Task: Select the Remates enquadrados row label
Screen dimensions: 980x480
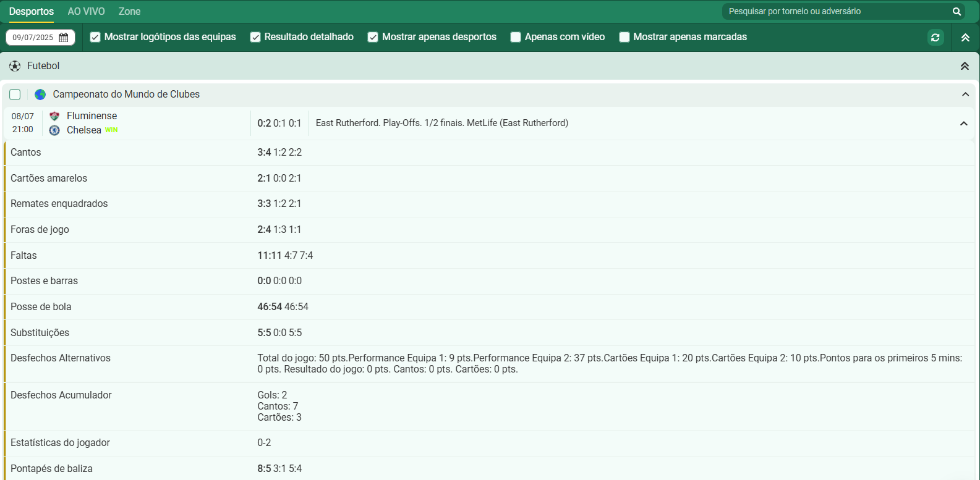Action: [x=59, y=204]
